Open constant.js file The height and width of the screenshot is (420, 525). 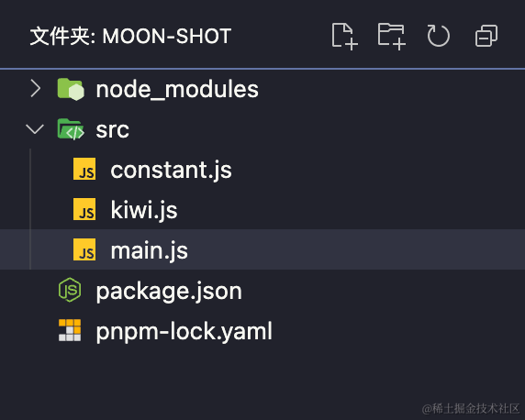[x=171, y=170]
